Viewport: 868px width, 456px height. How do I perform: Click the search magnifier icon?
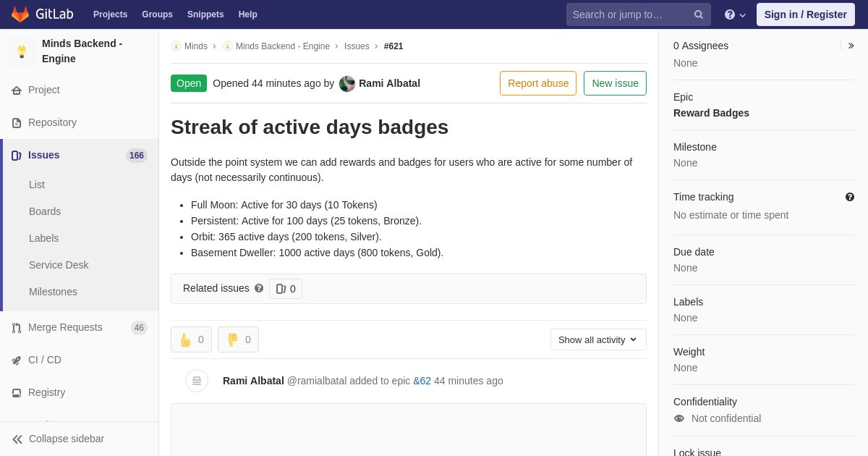[699, 14]
